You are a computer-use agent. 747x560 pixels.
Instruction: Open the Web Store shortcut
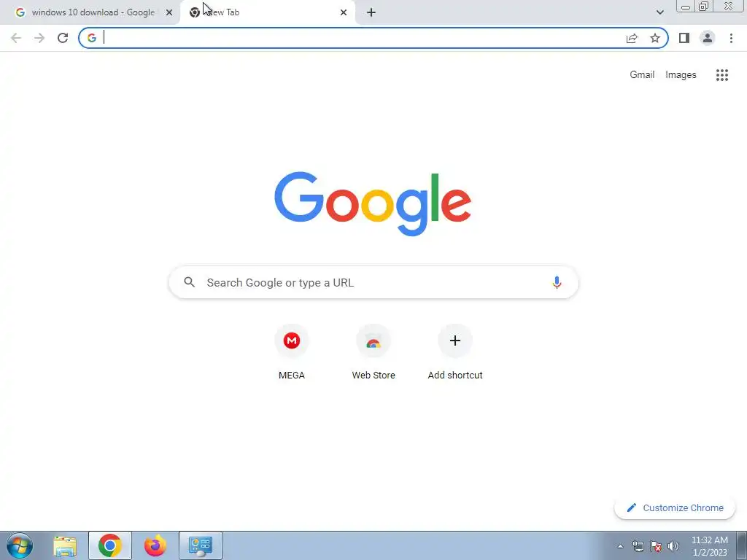[373, 353]
